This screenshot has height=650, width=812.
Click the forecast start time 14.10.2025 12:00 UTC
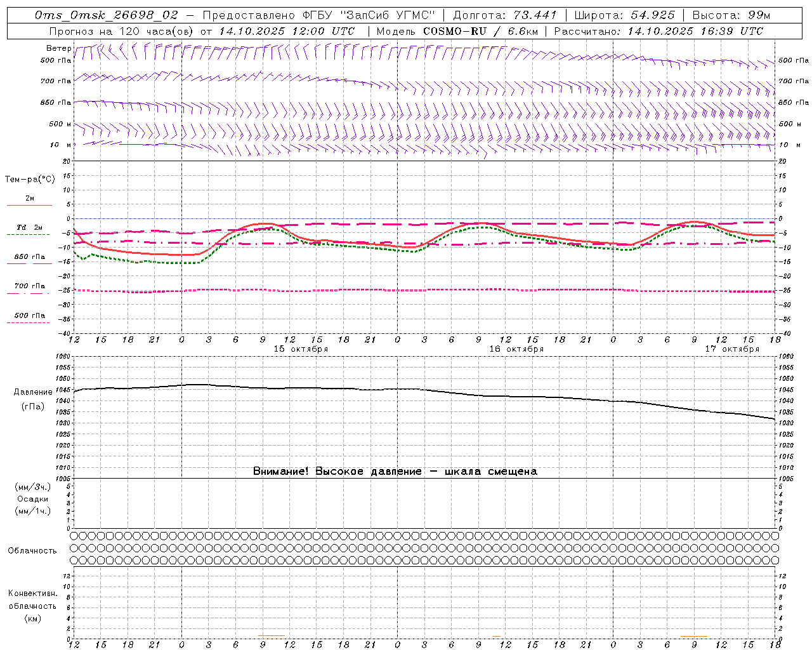coord(287,31)
